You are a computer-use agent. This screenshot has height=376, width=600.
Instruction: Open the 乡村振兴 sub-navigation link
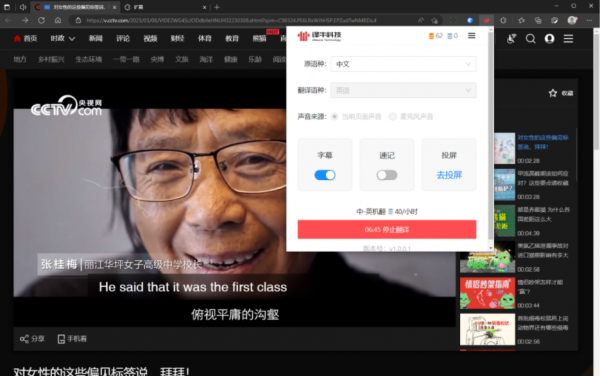click(x=51, y=59)
